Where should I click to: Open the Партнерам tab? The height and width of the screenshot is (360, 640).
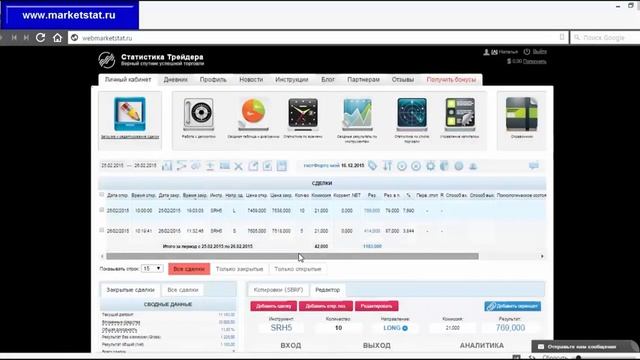[x=363, y=80]
